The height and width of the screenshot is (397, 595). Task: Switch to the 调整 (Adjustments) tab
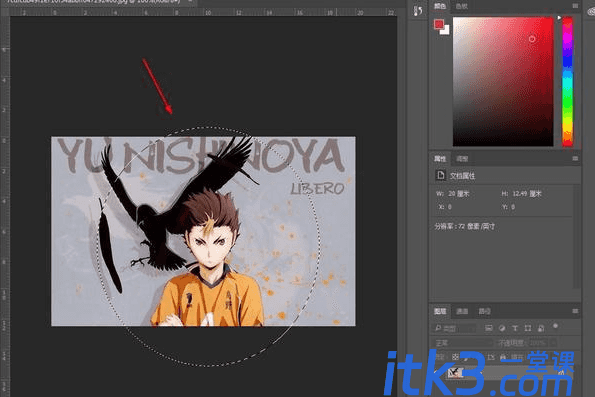click(462, 159)
